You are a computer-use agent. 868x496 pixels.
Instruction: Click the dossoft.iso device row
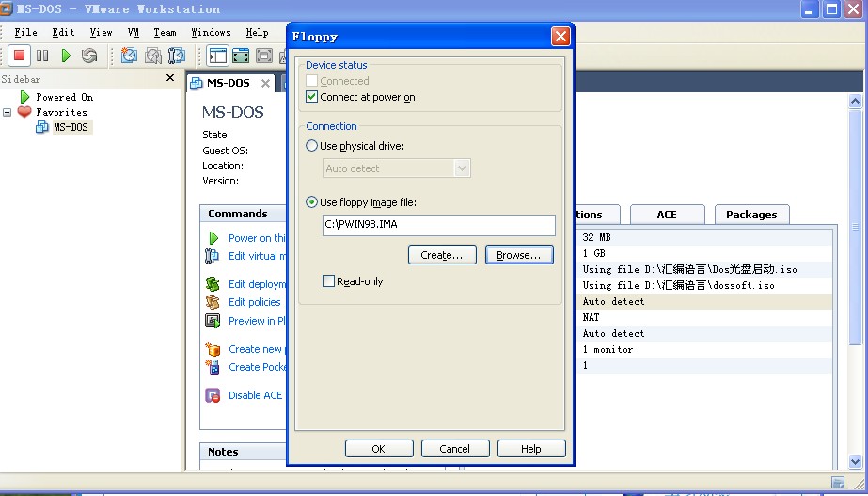coord(703,285)
